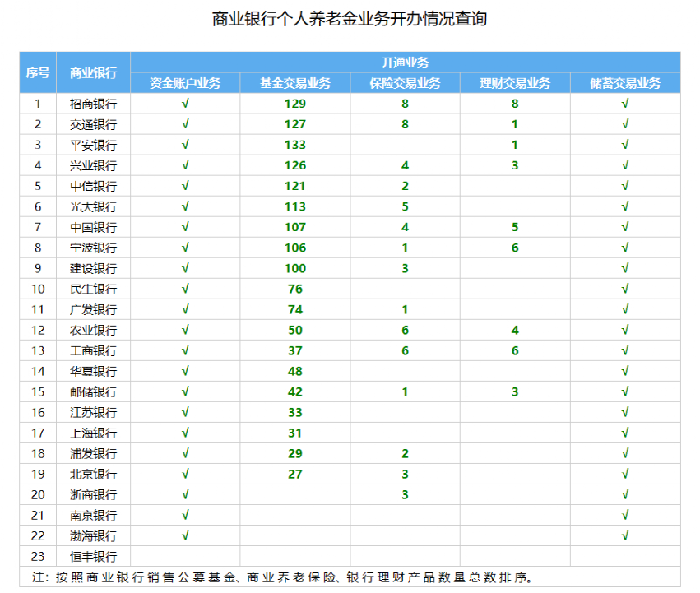Viewport: 700px width, 593px height.
Task: Click 平安银行's 资金账户业务 checkmark
Action: pyautogui.click(x=187, y=145)
